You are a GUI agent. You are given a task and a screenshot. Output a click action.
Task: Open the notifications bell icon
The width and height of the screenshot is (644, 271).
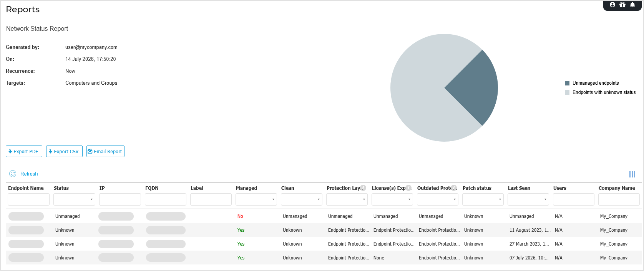(632, 5)
